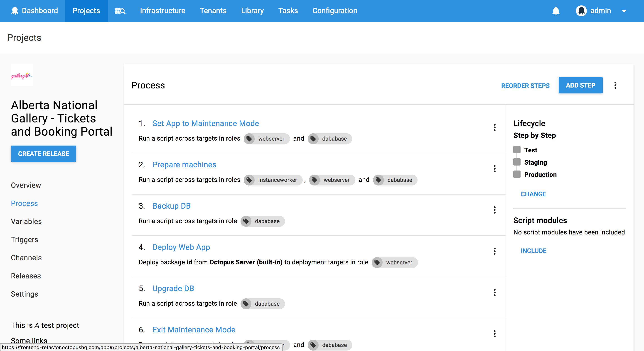The height and width of the screenshot is (351, 644).
Task: Open the notifications bell
Action: point(556,11)
